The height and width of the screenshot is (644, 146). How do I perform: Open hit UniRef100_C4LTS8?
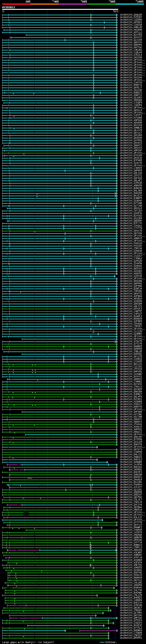tap(131, 590)
